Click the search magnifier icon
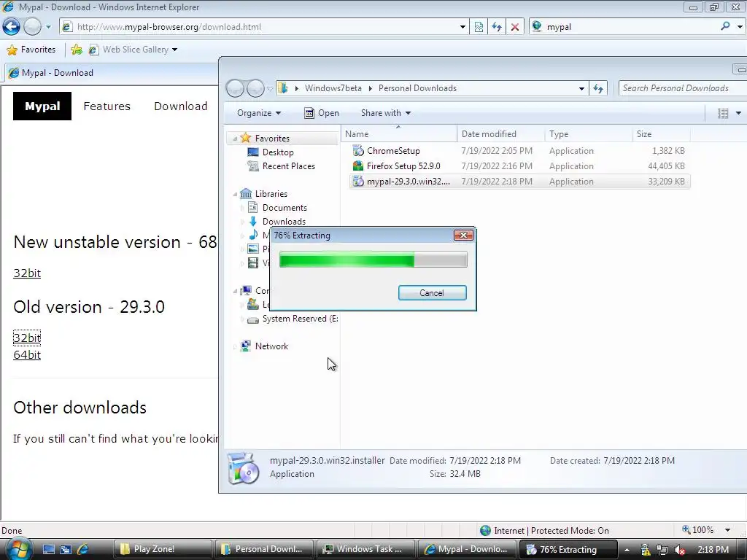The height and width of the screenshot is (560, 747). [726, 27]
